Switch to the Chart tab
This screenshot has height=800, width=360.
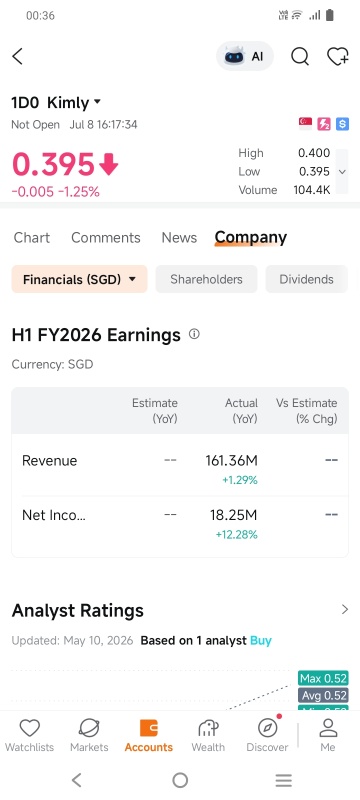coord(32,238)
